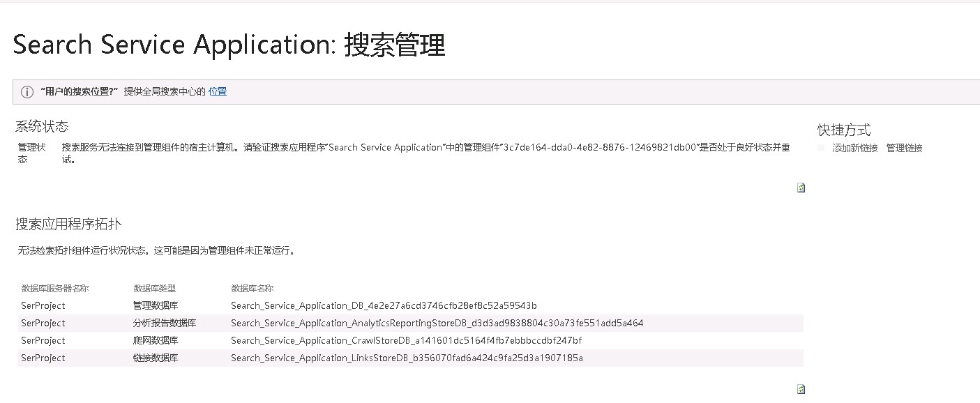Click the 添加新链接 link
Screen dimensions: 980x403
click(854, 148)
